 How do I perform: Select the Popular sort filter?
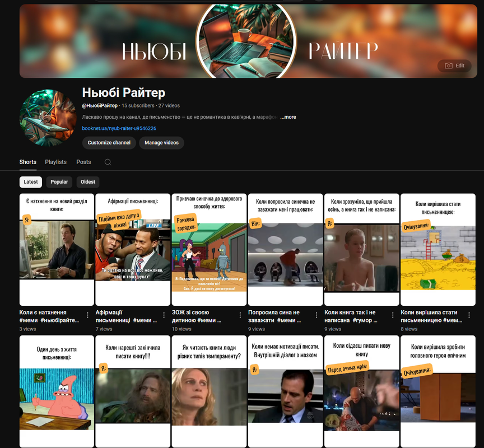point(59,182)
